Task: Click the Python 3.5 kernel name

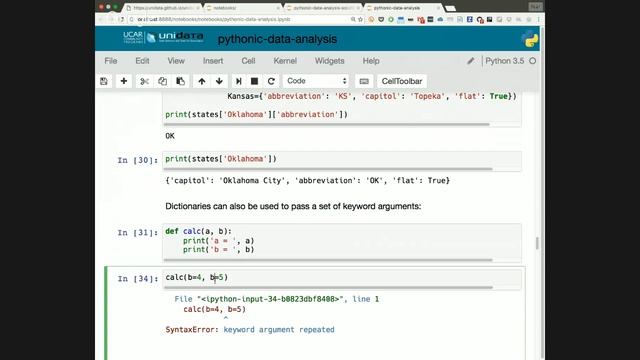Action: pyautogui.click(x=504, y=61)
